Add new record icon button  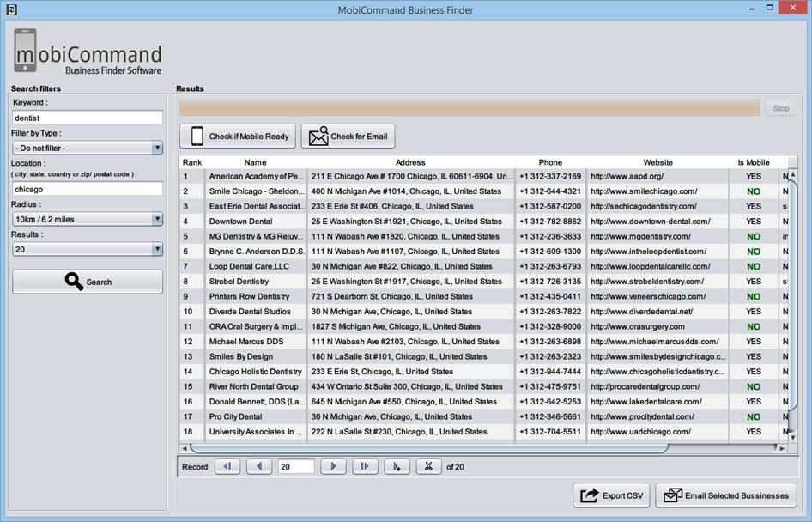point(397,466)
